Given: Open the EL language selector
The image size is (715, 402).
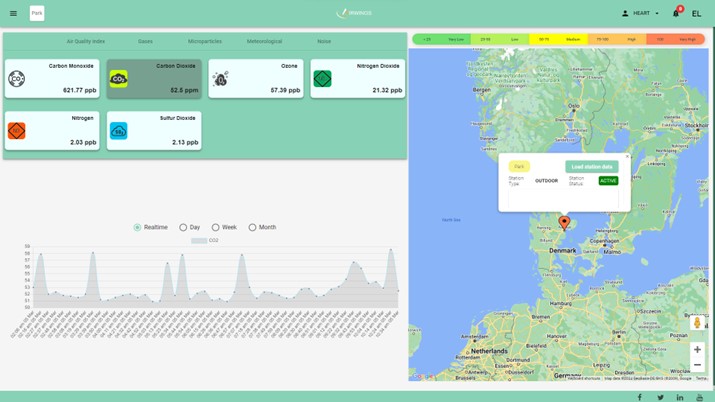Looking at the screenshot, I should point(696,14).
